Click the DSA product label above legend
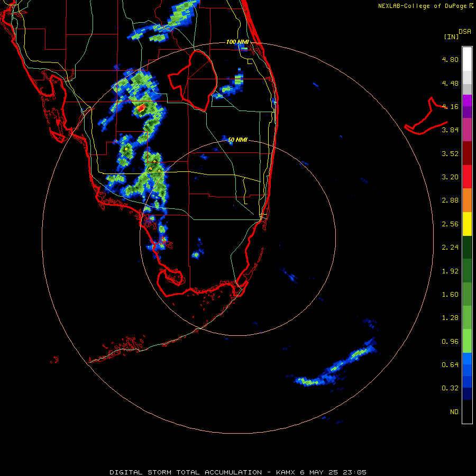 coord(465,32)
